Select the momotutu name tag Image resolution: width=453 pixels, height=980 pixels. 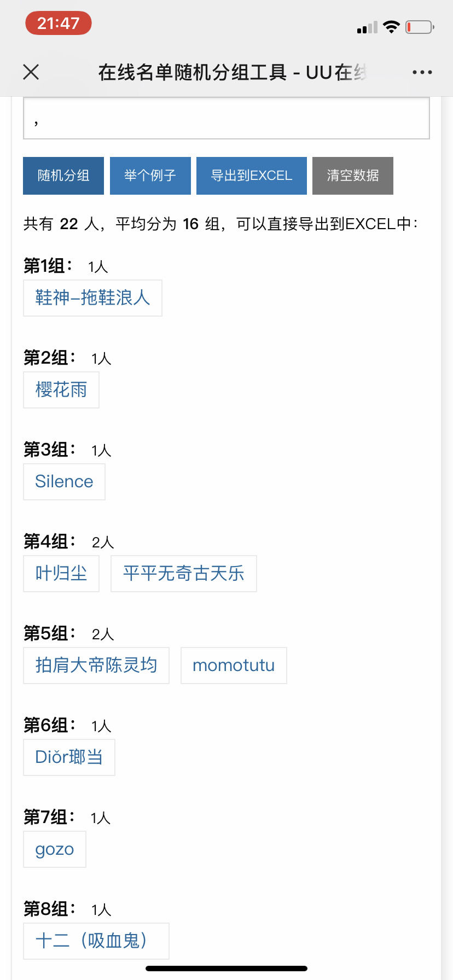[234, 666]
